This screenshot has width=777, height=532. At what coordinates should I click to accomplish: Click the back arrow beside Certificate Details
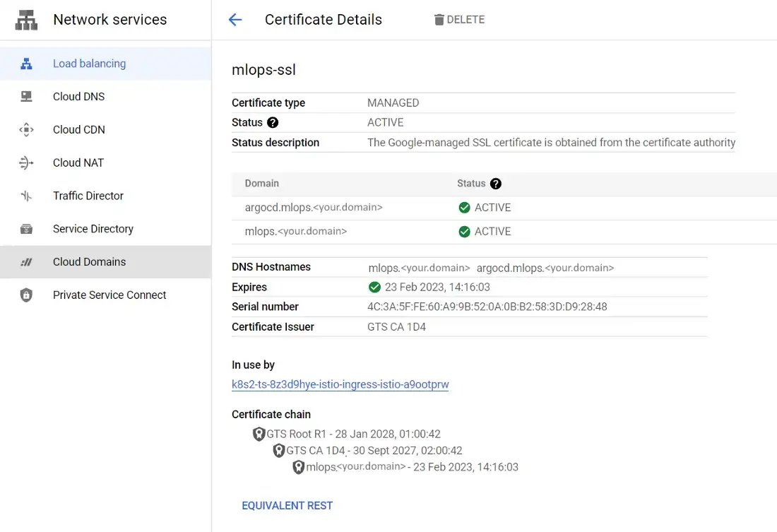point(235,20)
